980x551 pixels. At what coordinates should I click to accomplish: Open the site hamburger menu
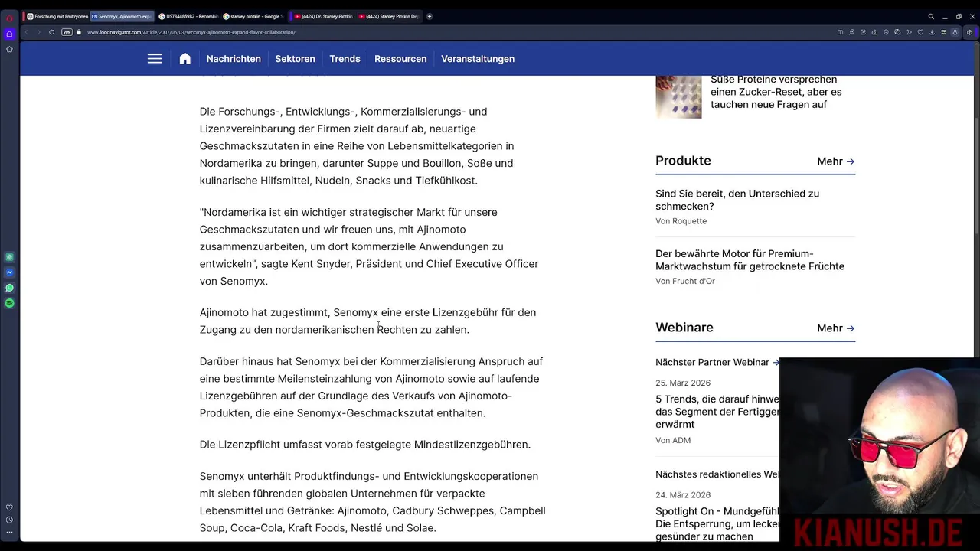155,59
